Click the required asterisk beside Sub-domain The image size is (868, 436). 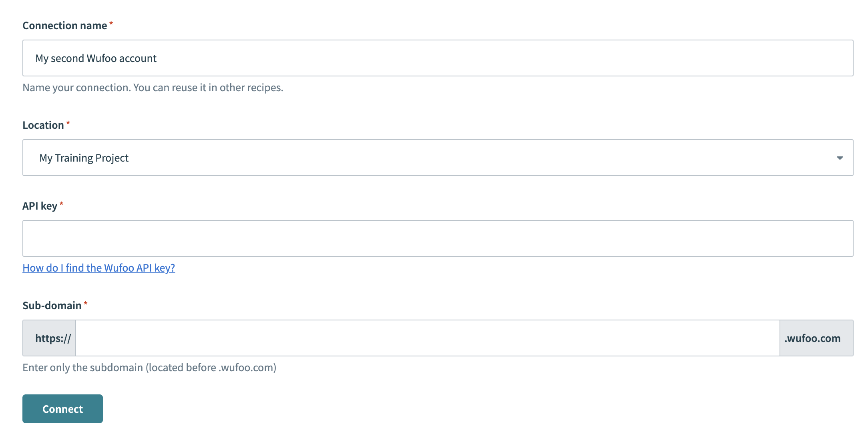click(86, 304)
